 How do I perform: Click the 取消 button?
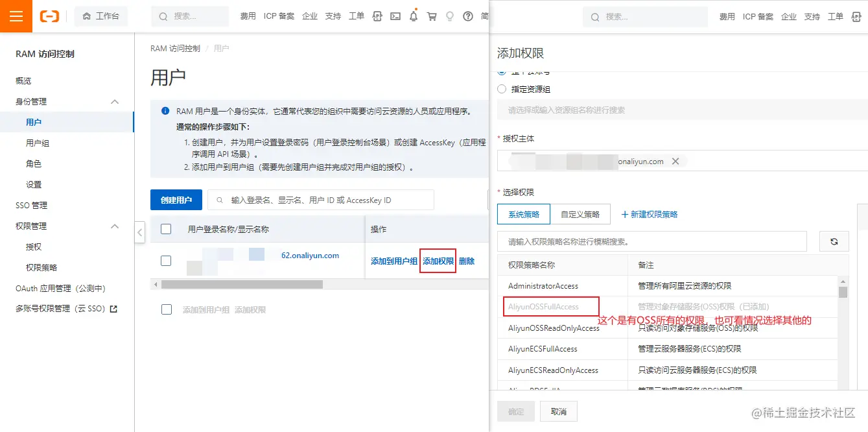[559, 411]
